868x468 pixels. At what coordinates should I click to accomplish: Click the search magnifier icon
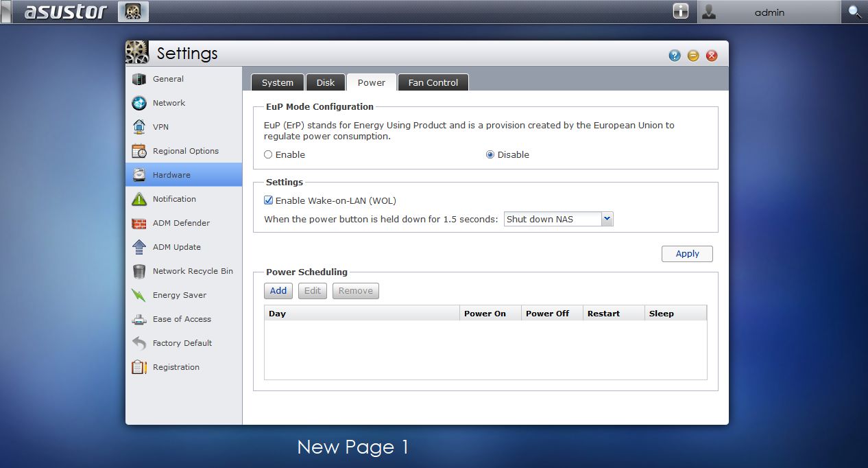pyautogui.click(x=854, y=12)
